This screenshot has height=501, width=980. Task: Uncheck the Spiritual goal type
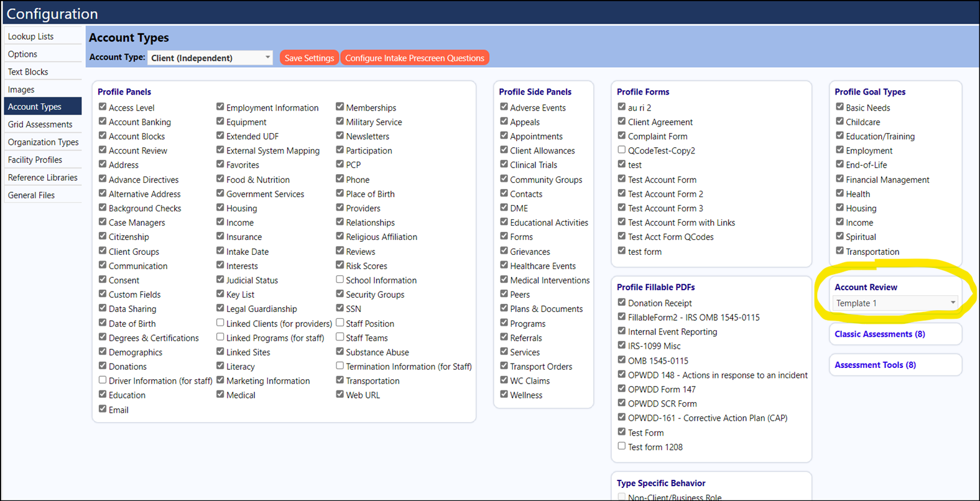click(840, 236)
